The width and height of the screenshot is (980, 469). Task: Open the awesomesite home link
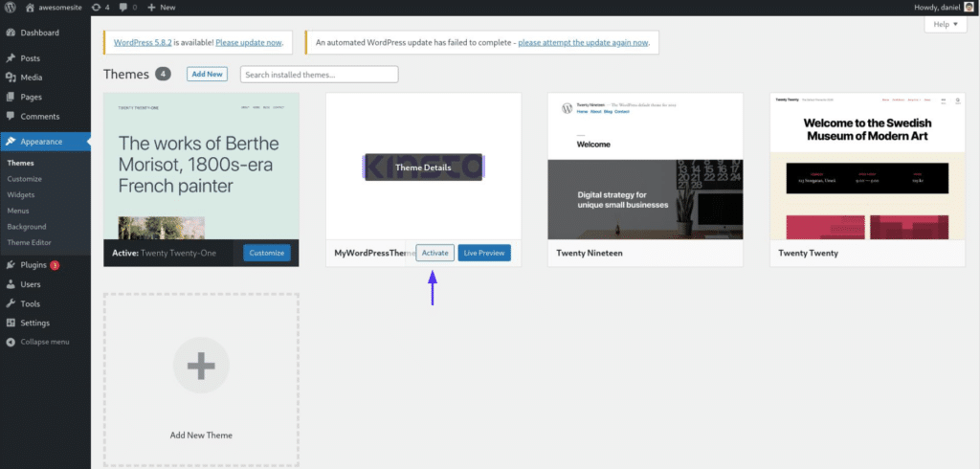pos(53,8)
